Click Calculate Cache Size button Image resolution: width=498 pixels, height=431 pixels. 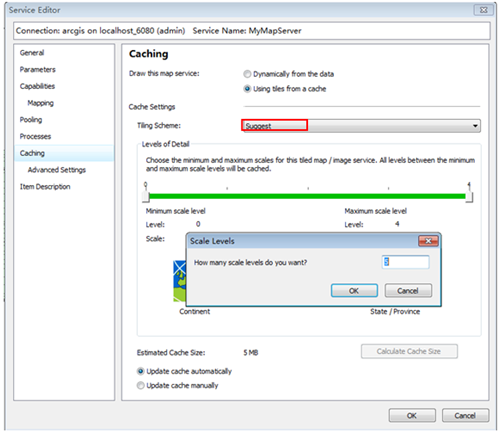(409, 351)
